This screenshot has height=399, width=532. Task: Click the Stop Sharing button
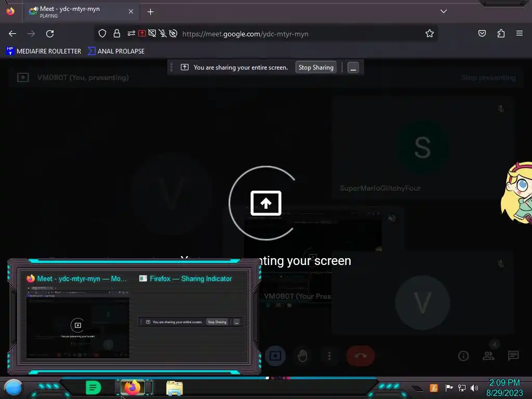(x=316, y=67)
